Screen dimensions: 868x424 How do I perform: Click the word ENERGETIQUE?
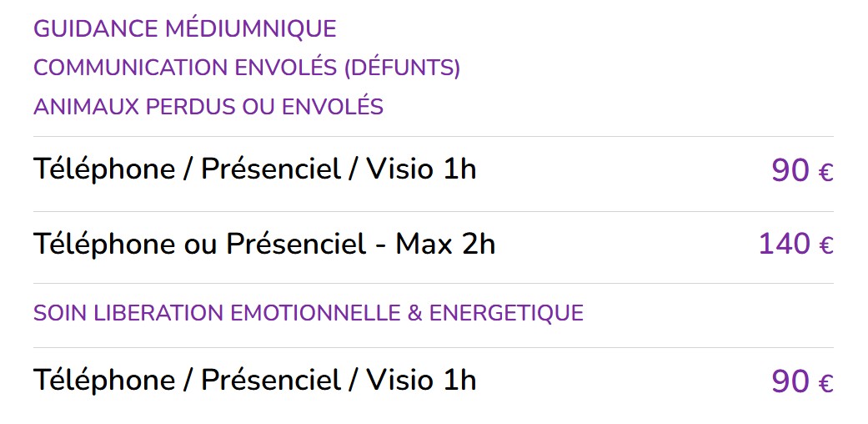coord(506,313)
